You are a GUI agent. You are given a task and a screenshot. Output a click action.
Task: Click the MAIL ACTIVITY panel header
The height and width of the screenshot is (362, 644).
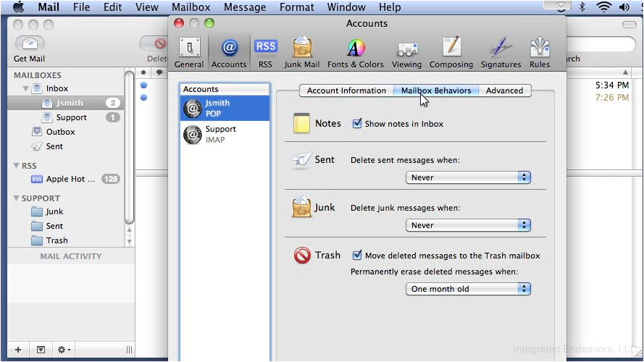click(71, 256)
